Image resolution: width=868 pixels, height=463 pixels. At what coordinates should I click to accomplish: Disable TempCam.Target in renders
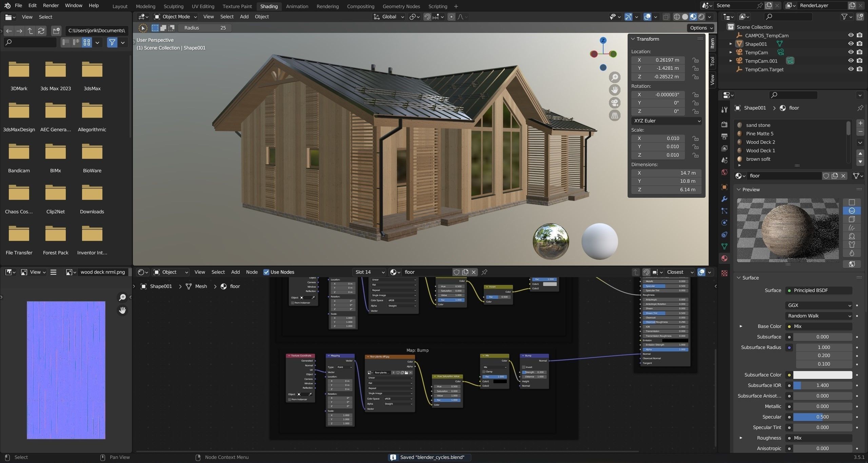tap(860, 69)
